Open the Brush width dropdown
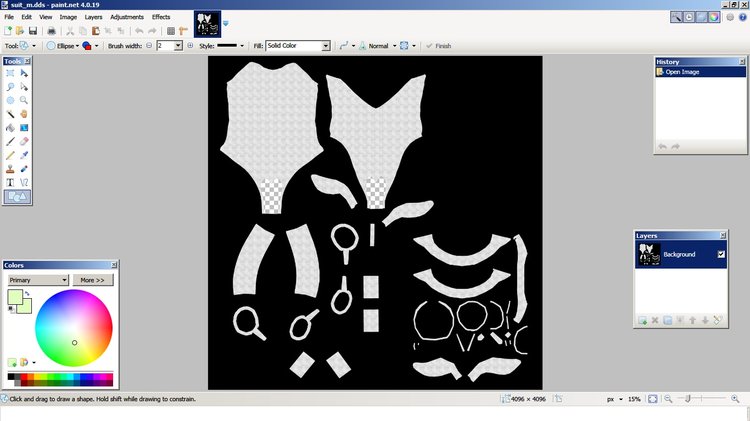Screen dimensions: 750x421 (x=178, y=45)
